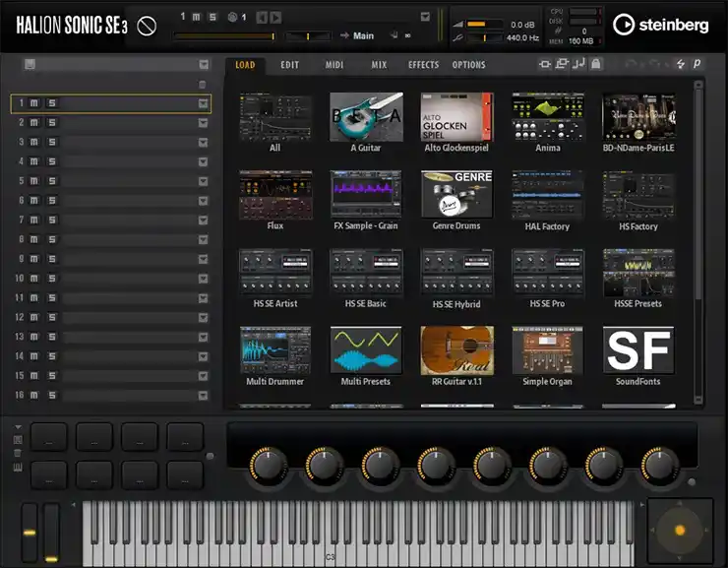
Task: Open slot 1 load program dropdown
Action: (204, 103)
